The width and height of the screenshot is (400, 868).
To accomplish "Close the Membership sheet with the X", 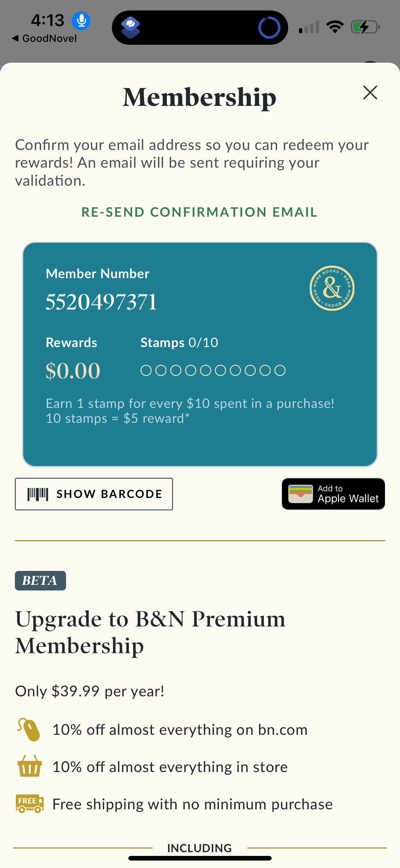I will (370, 92).
